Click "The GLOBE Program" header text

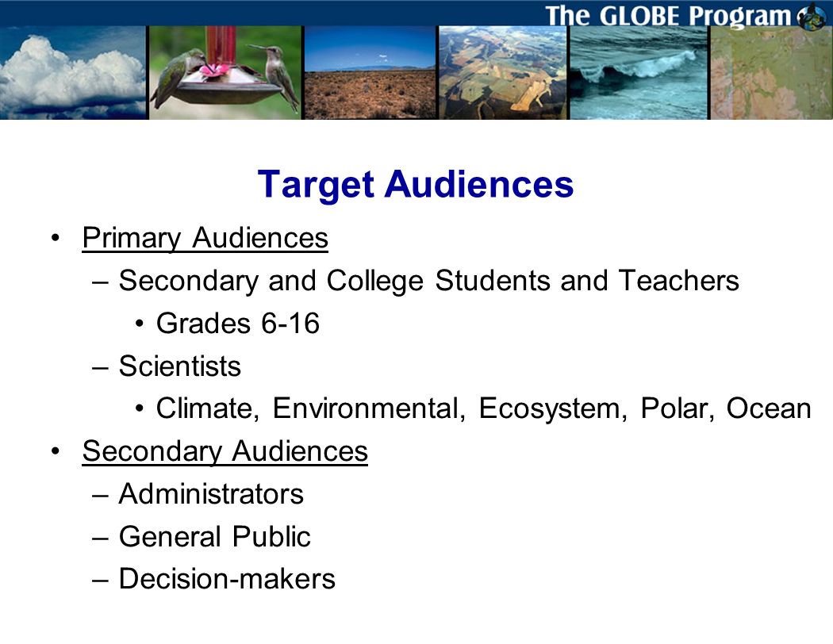(x=669, y=15)
